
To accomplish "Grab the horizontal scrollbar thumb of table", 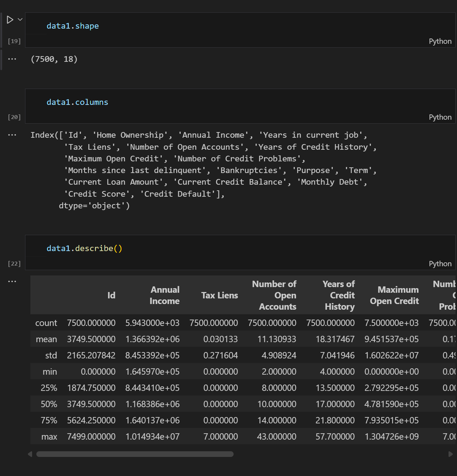I will point(135,454).
